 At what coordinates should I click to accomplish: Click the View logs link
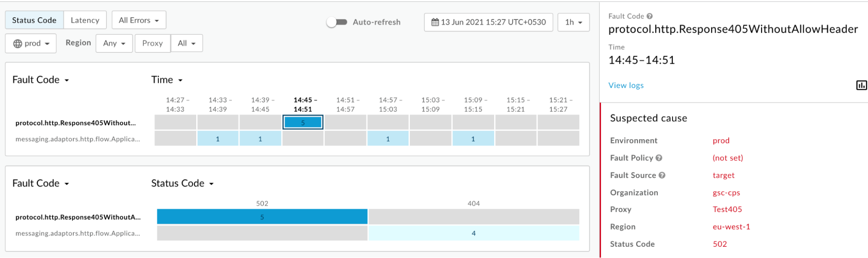coord(626,85)
